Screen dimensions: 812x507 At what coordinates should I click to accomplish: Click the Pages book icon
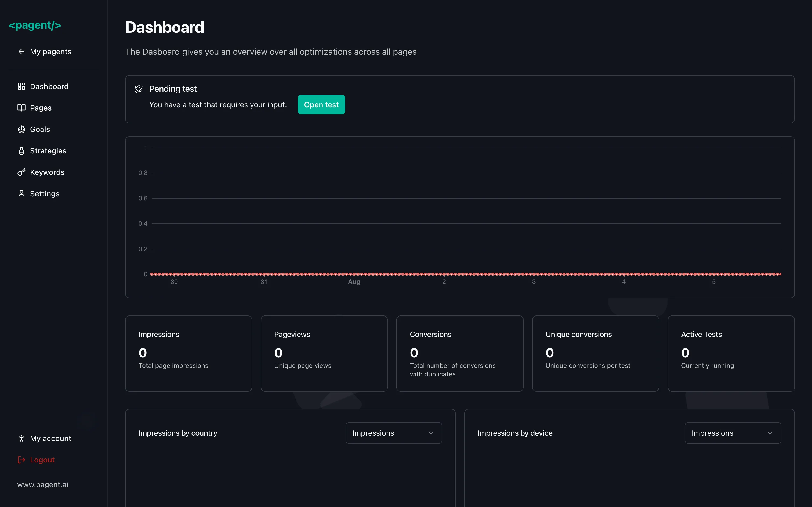pos(21,108)
